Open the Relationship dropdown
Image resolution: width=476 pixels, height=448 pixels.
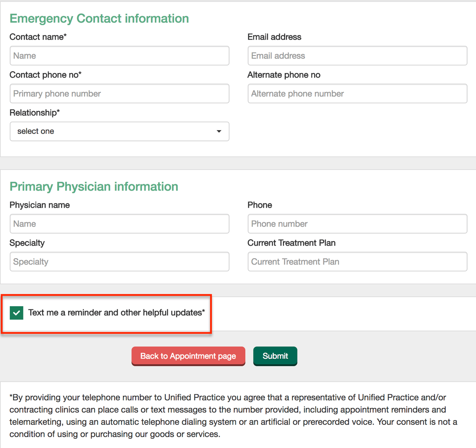coord(119,131)
